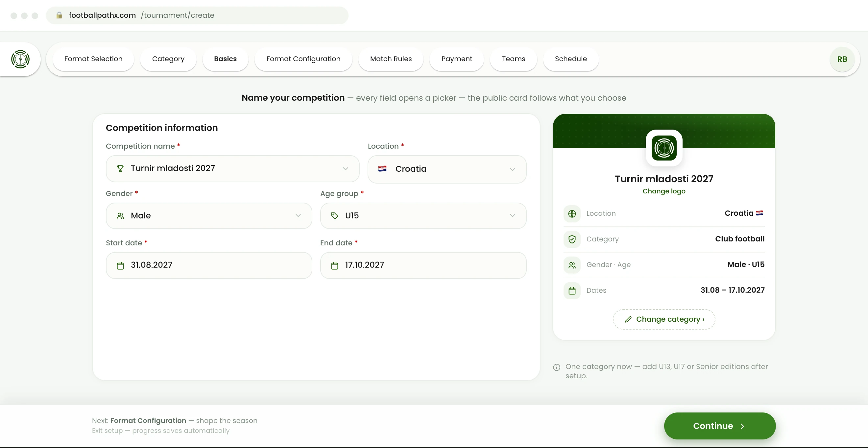Go to the Format Selection step
Image resolution: width=868 pixels, height=448 pixels.
(x=93, y=59)
